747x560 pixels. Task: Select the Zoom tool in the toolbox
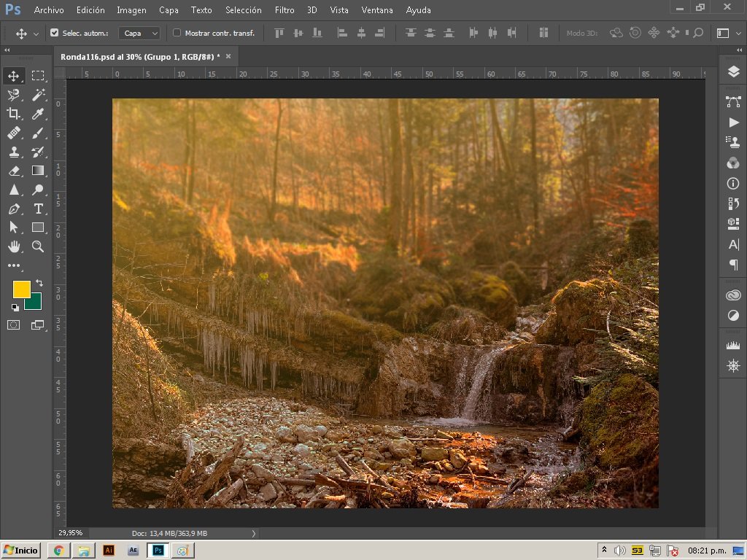[38, 246]
